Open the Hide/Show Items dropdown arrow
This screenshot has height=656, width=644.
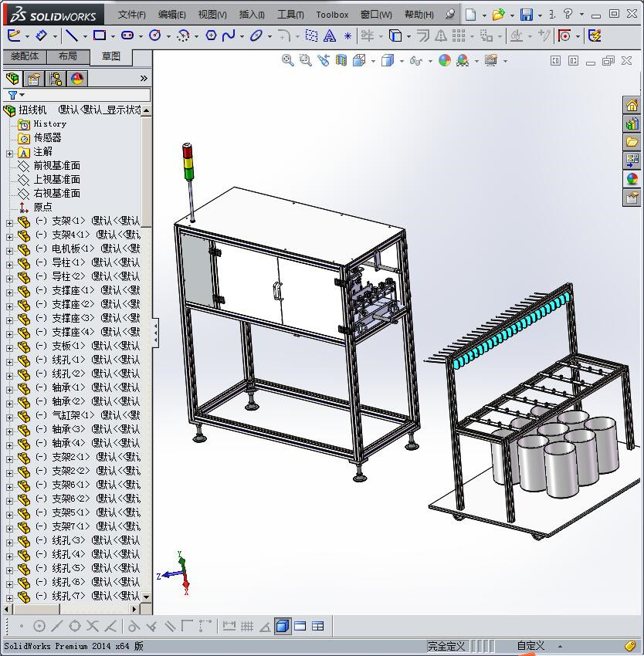point(430,61)
